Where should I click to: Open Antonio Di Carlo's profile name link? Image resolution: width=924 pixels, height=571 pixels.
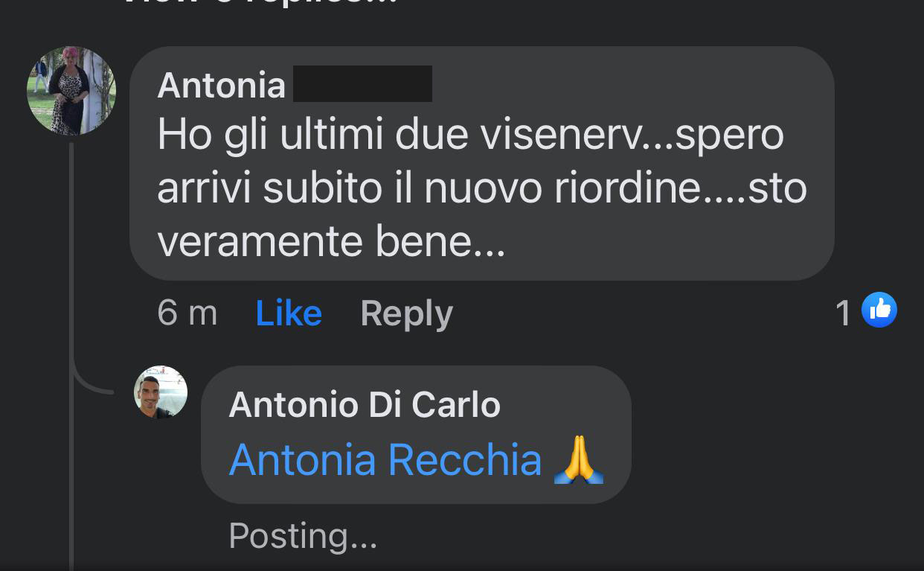pyautogui.click(x=365, y=405)
